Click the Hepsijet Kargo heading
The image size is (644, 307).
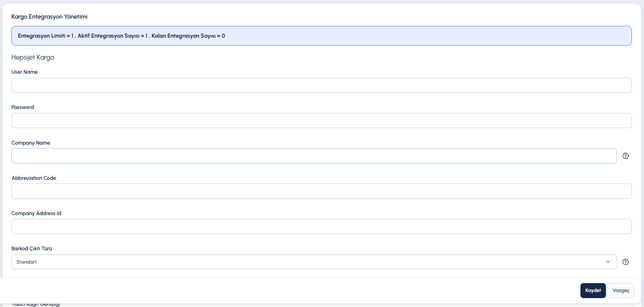coord(33,58)
